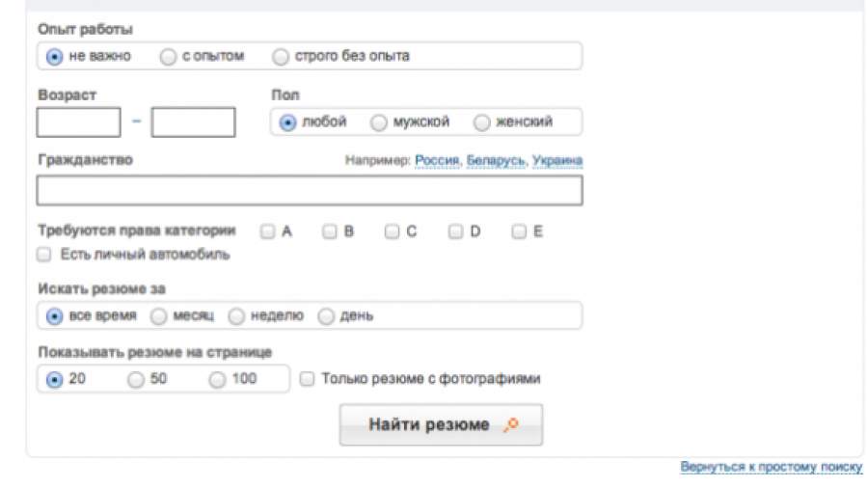
Task: Click the 'Россия' example link
Action: 437,160
